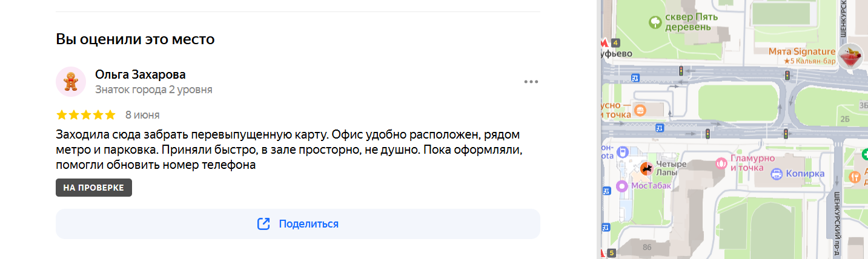
Task: Click the bus stop icon near the park
Action: [635, 77]
